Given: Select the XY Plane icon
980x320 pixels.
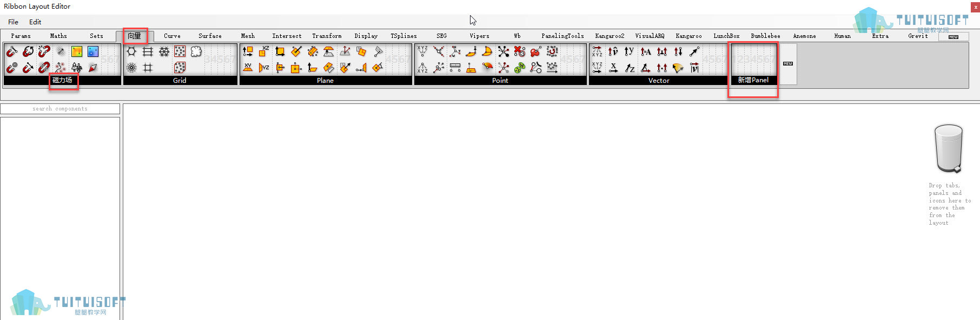Looking at the screenshot, I should 248,68.
